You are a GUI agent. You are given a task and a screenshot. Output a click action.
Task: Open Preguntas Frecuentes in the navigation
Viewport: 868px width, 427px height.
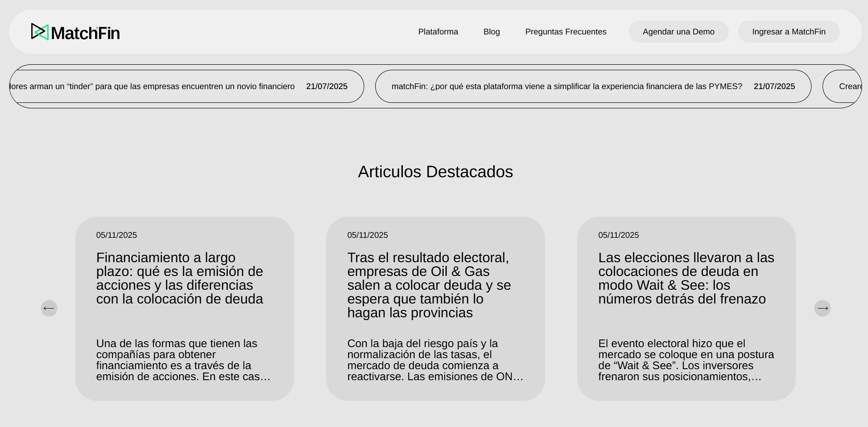pos(566,32)
